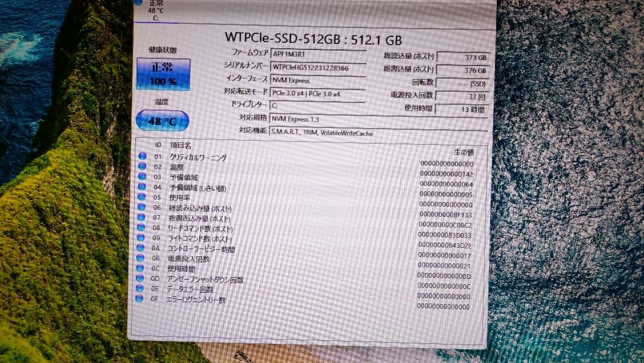Click the status light for 電源投入回数
The height and width of the screenshot is (363, 644).
141,257
